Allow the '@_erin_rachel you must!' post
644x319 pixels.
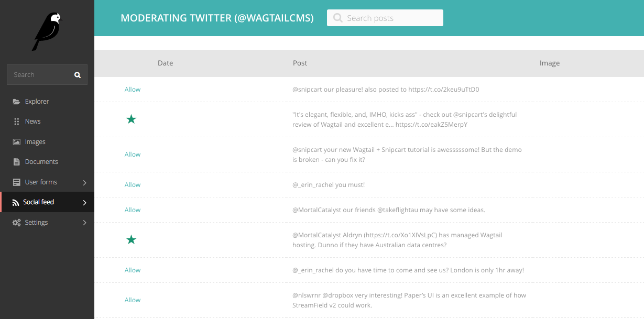133,185
